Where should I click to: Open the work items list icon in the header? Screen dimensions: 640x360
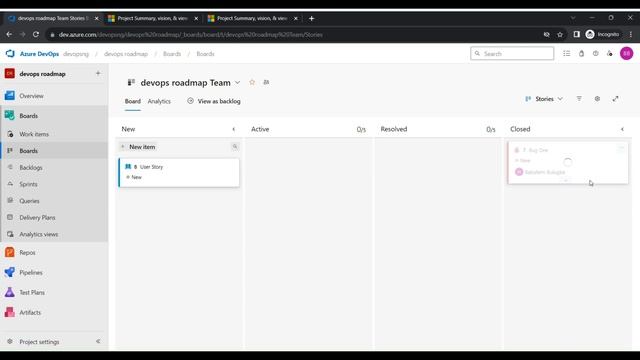567,53
